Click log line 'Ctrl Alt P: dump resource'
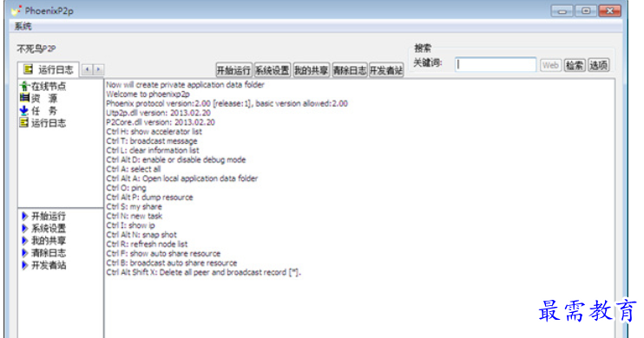The image size is (644, 338). (149, 198)
